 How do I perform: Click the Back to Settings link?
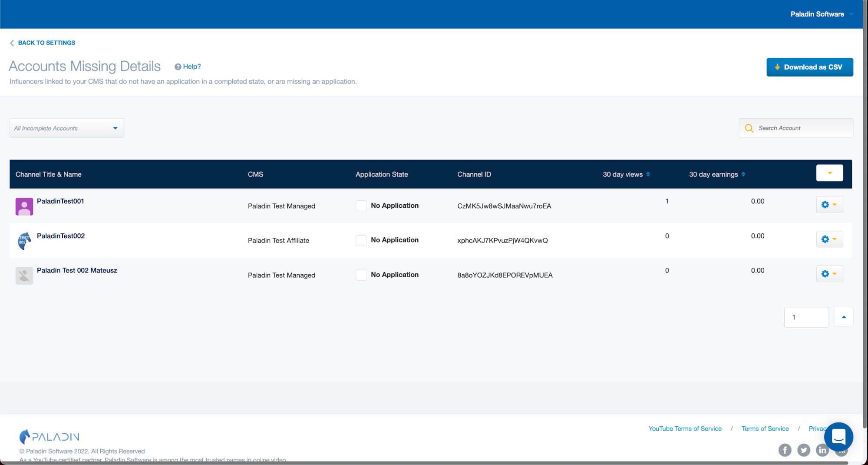pyautogui.click(x=43, y=43)
